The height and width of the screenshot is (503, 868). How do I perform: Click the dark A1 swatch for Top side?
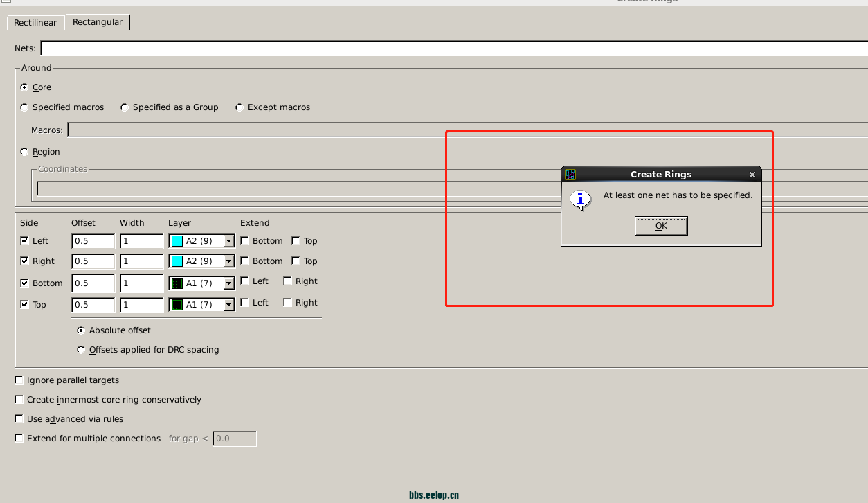(x=177, y=305)
